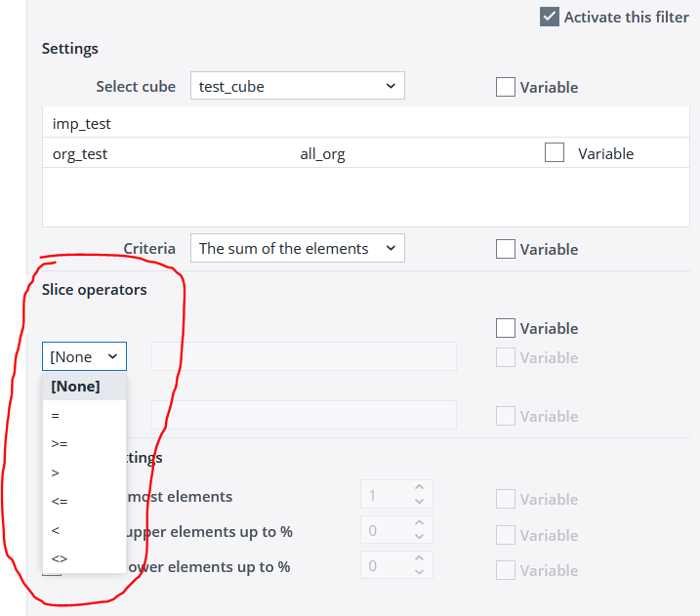This screenshot has width=700, height=616.
Task: Select the = operator from the list
Action: coord(56,415)
